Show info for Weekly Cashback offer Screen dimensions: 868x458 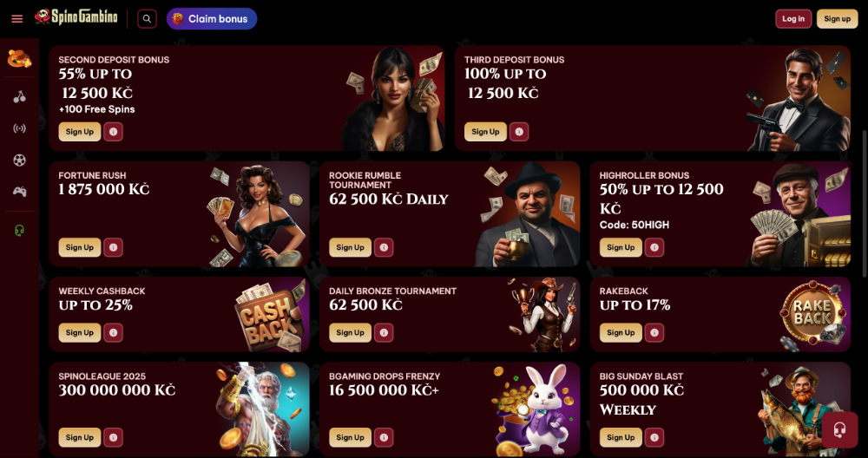[x=113, y=332]
